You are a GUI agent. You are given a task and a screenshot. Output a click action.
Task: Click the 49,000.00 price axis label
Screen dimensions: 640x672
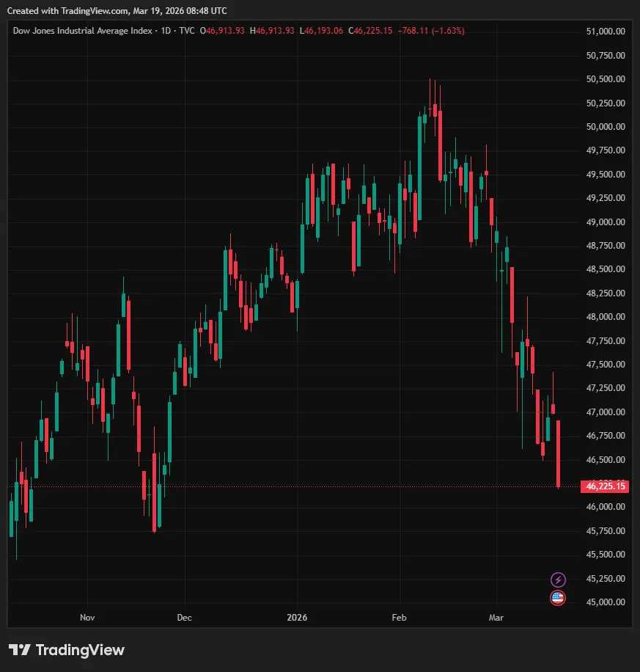[606, 222]
